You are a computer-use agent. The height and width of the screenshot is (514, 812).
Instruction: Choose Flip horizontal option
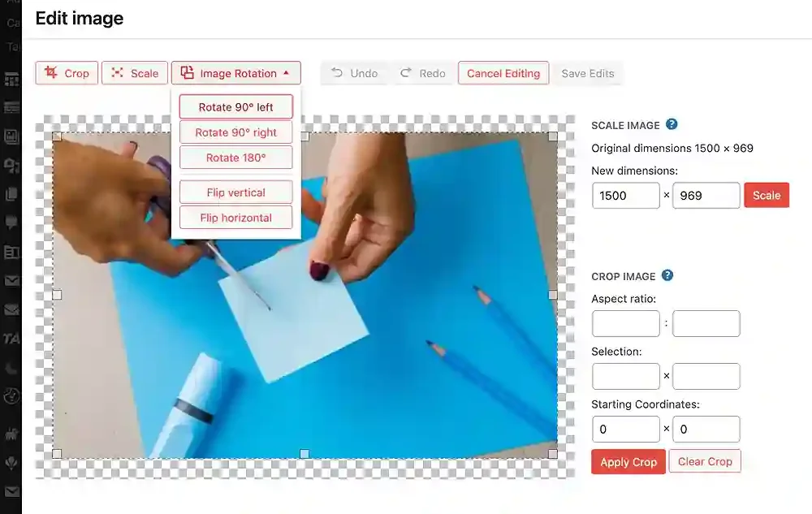[236, 218]
